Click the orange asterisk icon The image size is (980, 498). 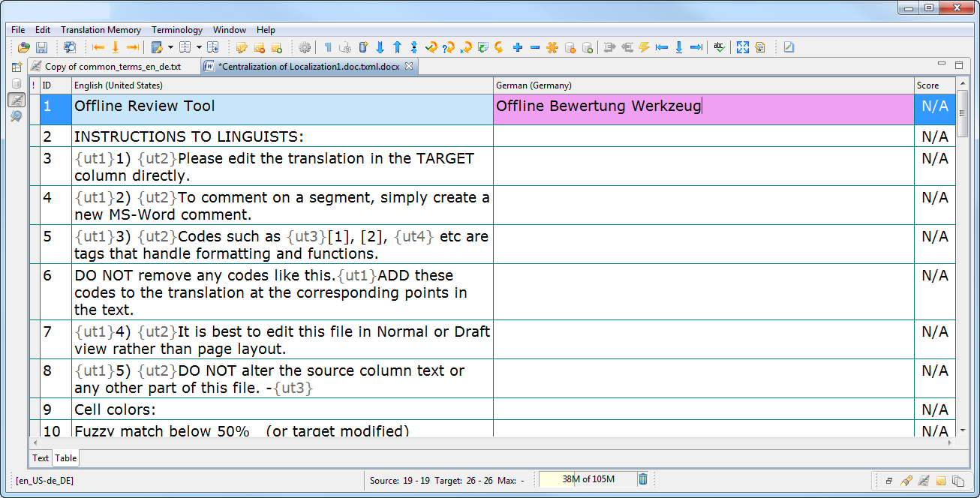point(552,47)
